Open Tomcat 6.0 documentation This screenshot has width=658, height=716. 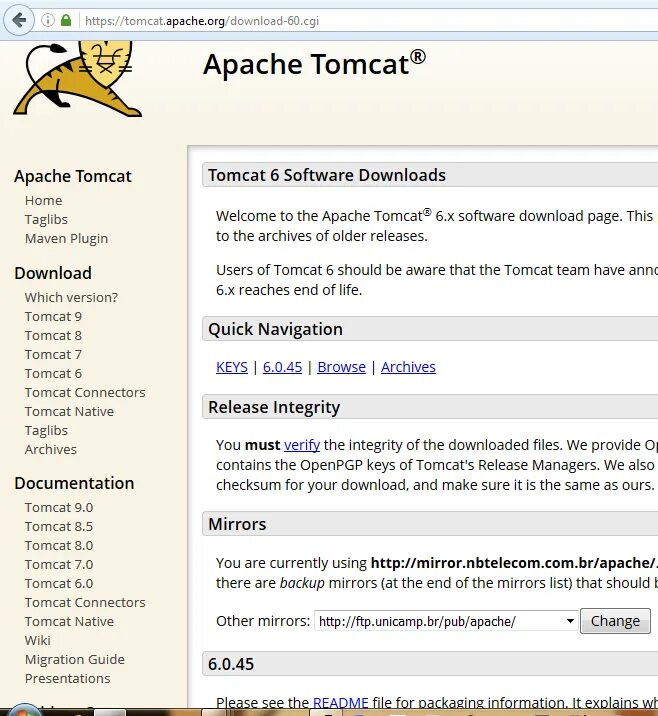pyautogui.click(x=59, y=584)
